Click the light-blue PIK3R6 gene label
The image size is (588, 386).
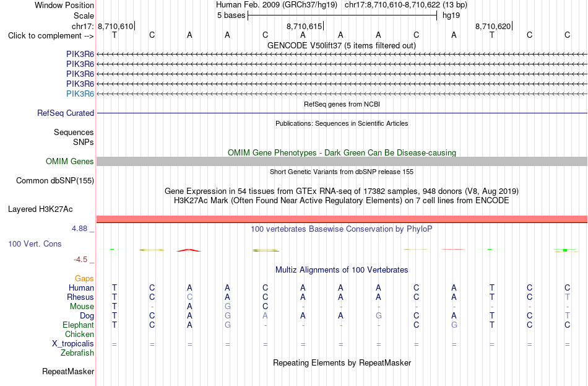click(x=80, y=94)
